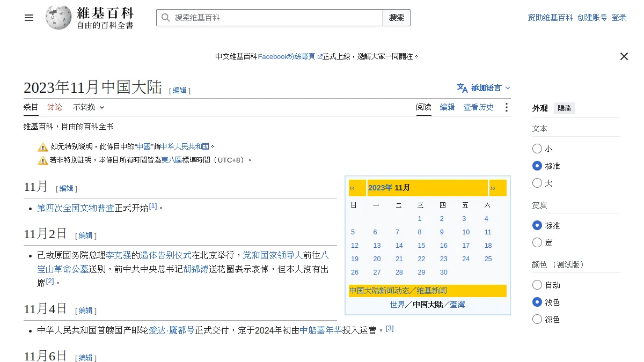
Task: Open the 党和国家领导人 link
Action: pyautogui.click(x=273, y=255)
